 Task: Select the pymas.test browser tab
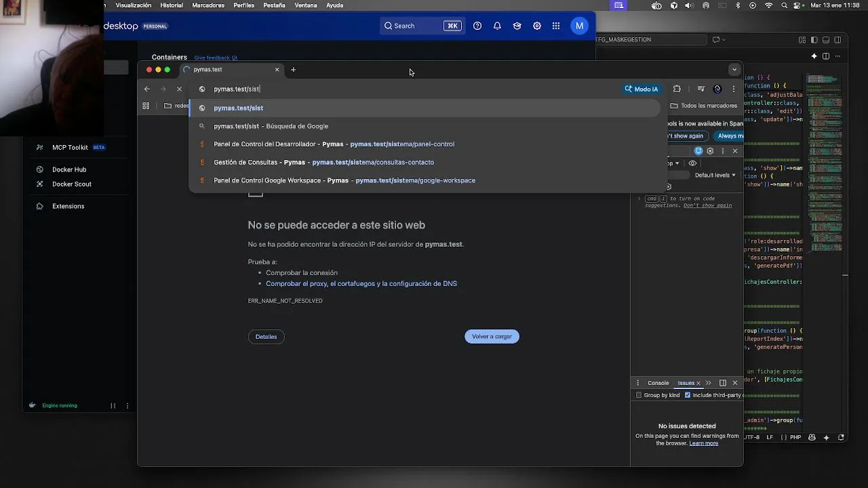point(231,69)
